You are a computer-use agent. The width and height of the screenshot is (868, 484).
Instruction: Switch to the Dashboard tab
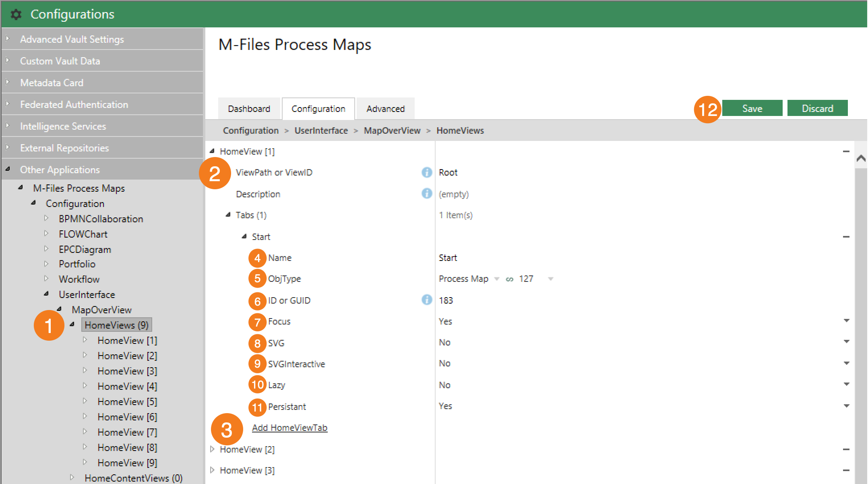(x=249, y=109)
